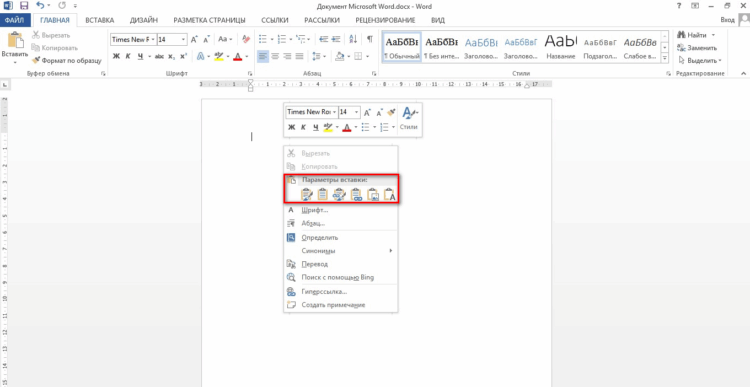Switch to the ДИЗАЙН ribbon tab
The width and height of the screenshot is (750, 387).
(x=143, y=20)
